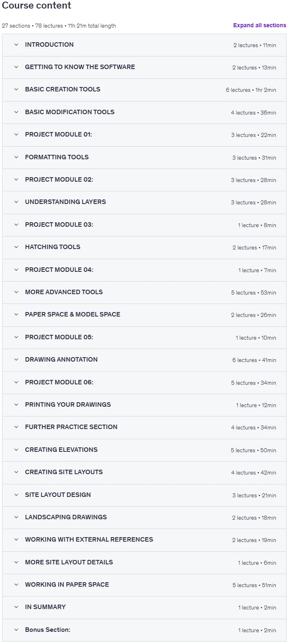This screenshot has width=289, height=644.
Task: Click chevron icon next to MORE ADVANCED TOOLS
Action: [16, 292]
